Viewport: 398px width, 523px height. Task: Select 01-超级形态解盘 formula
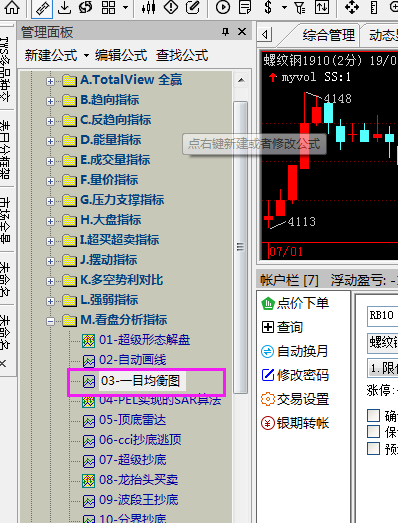pyautogui.click(x=144, y=340)
